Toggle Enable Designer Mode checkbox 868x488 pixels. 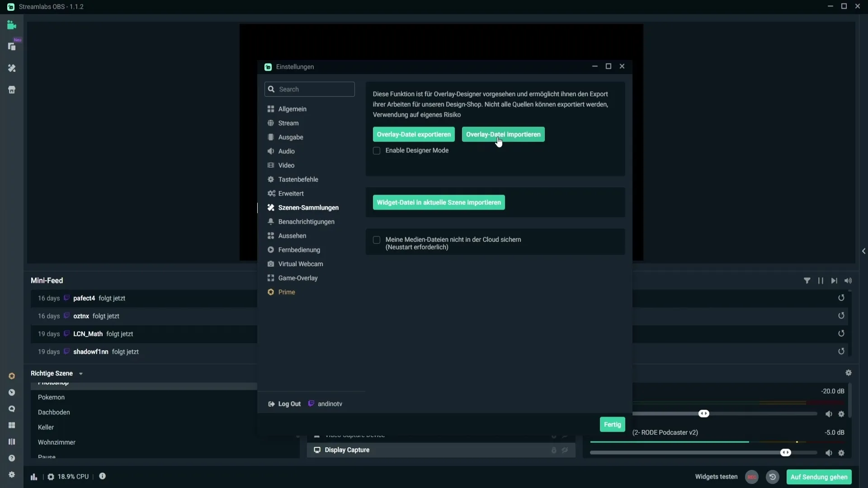(376, 150)
